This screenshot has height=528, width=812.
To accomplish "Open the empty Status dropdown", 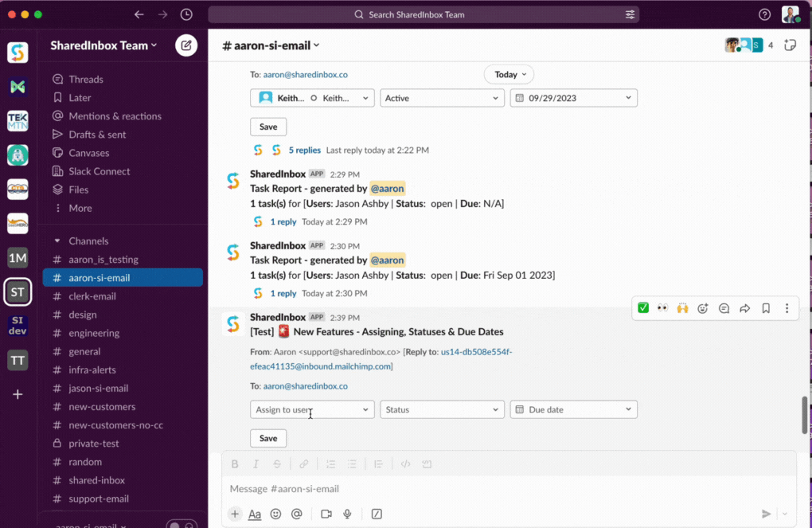I will point(443,409).
